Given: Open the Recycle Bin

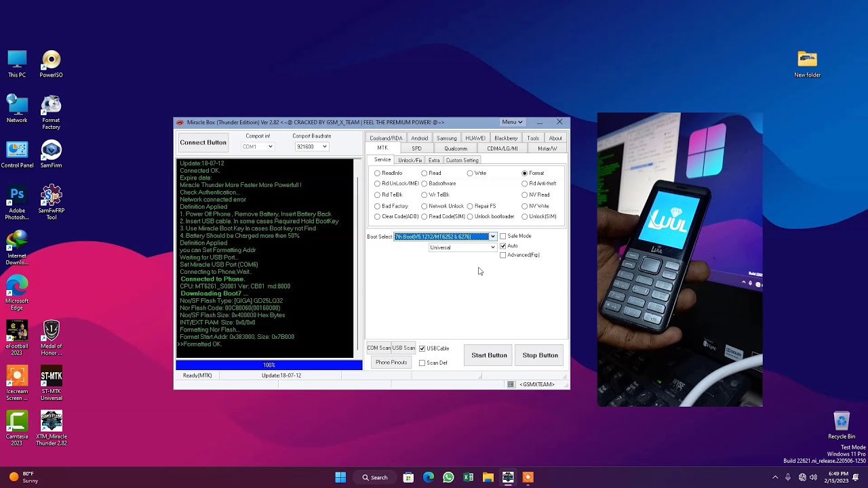Looking at the screenshot, I should coord(841,426).
